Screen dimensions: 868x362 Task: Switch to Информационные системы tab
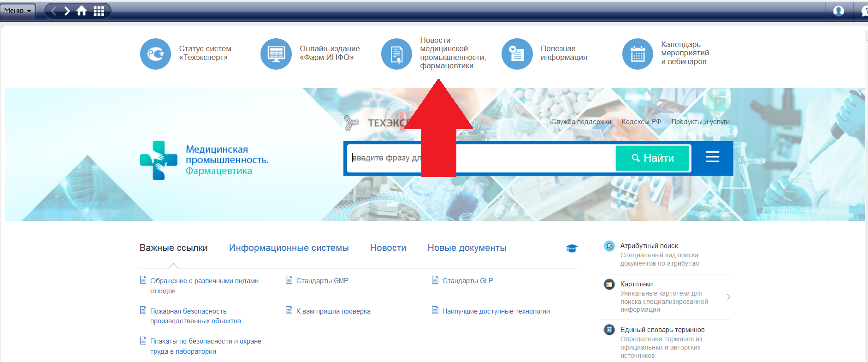click(289, 248)
